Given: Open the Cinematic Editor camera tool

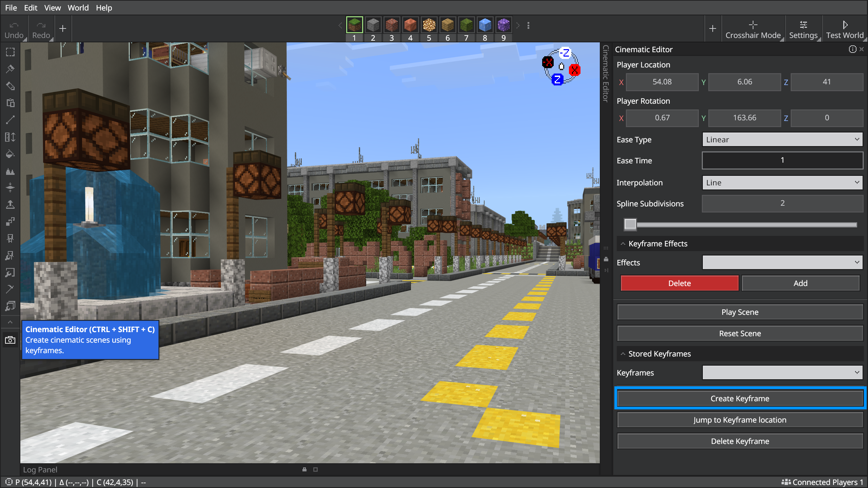Looking at the screenshot, I should tap(10, 340).
